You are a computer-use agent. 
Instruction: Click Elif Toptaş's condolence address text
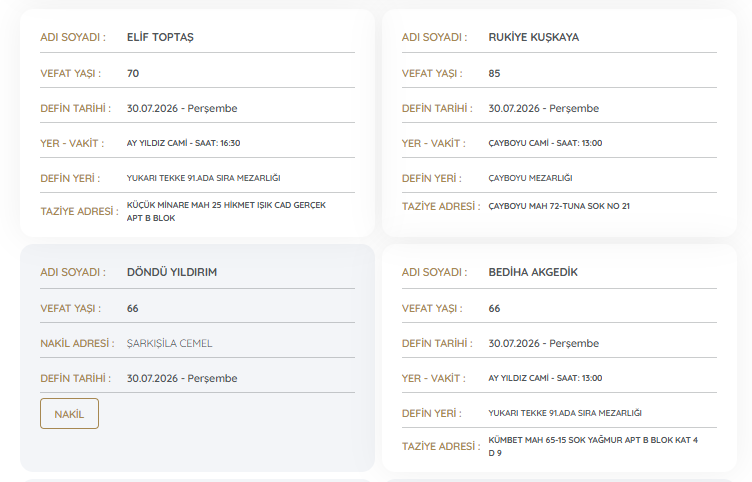pyautogui.click(x=226, y=212)
